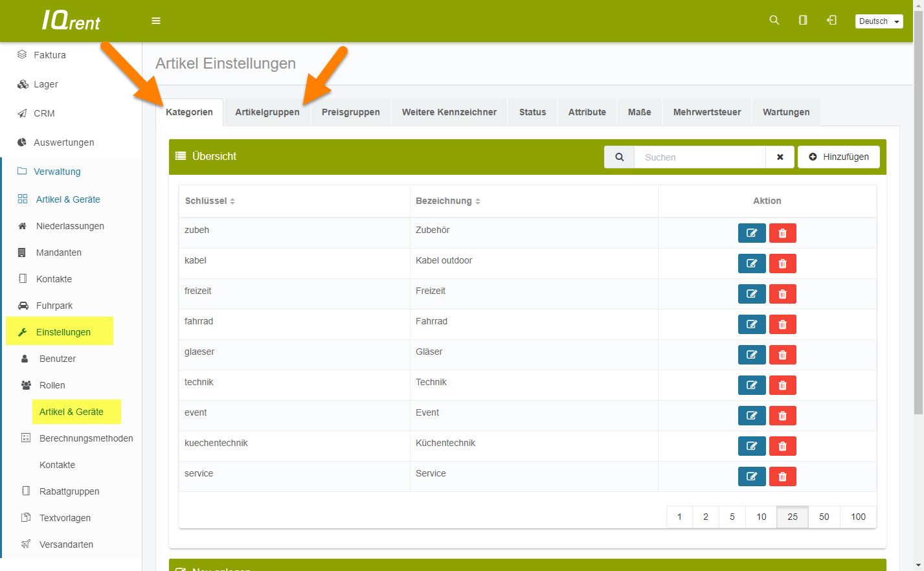Edit the Zubehör category row
The width and height of the screenshot is (924, 571).
(x=751, y=233)
